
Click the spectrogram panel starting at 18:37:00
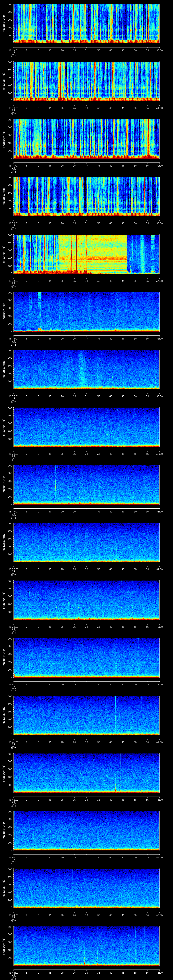[x=86, y=485]
